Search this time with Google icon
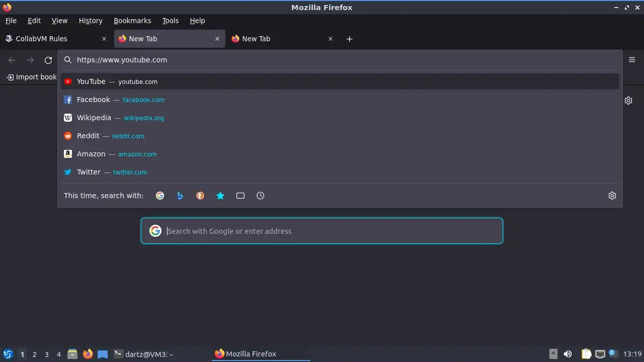This screenshot has height=362, width=644. coord(160,196)
